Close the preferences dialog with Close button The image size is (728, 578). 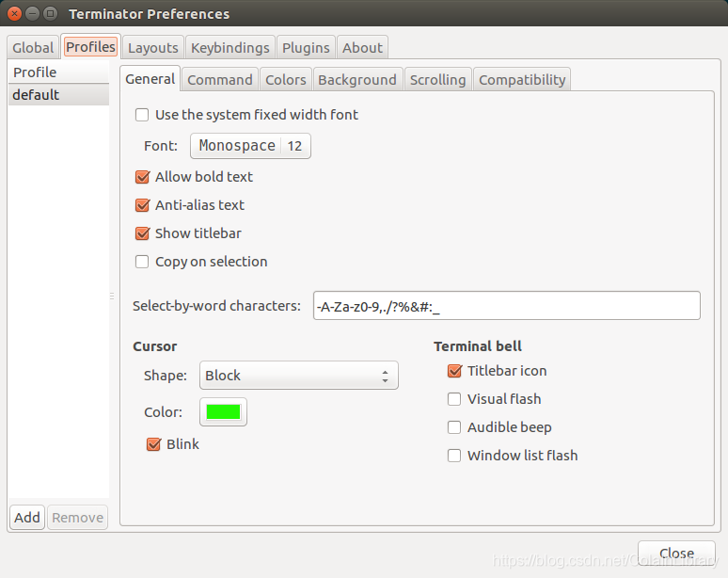(x=676, y=553)
